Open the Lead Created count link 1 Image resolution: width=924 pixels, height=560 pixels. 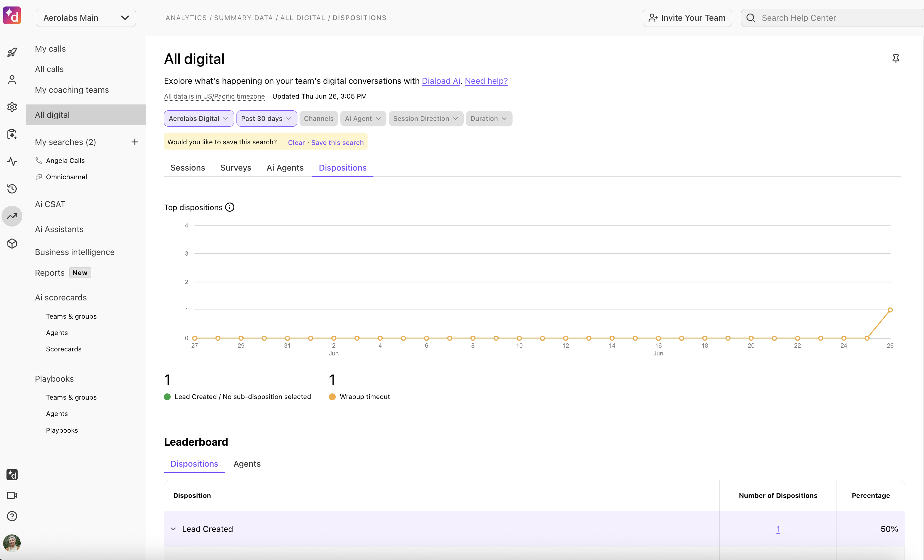(778, 529)
